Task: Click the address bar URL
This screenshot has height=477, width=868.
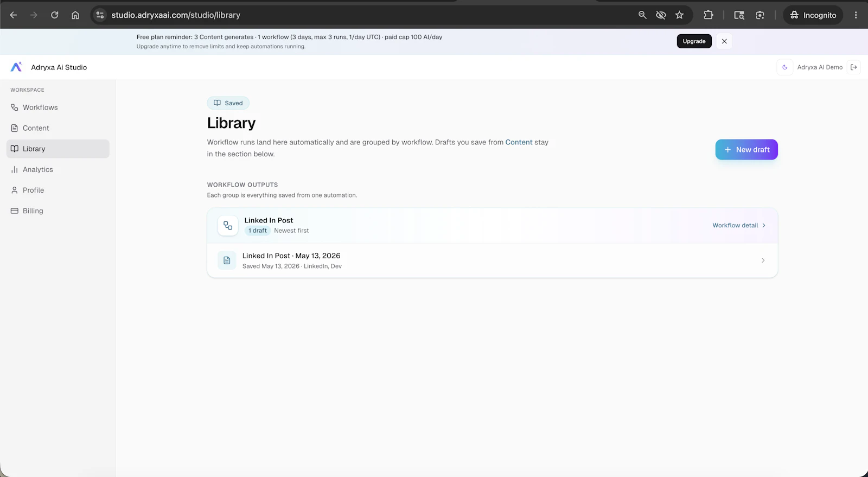Action: click(x=176, y=15)
